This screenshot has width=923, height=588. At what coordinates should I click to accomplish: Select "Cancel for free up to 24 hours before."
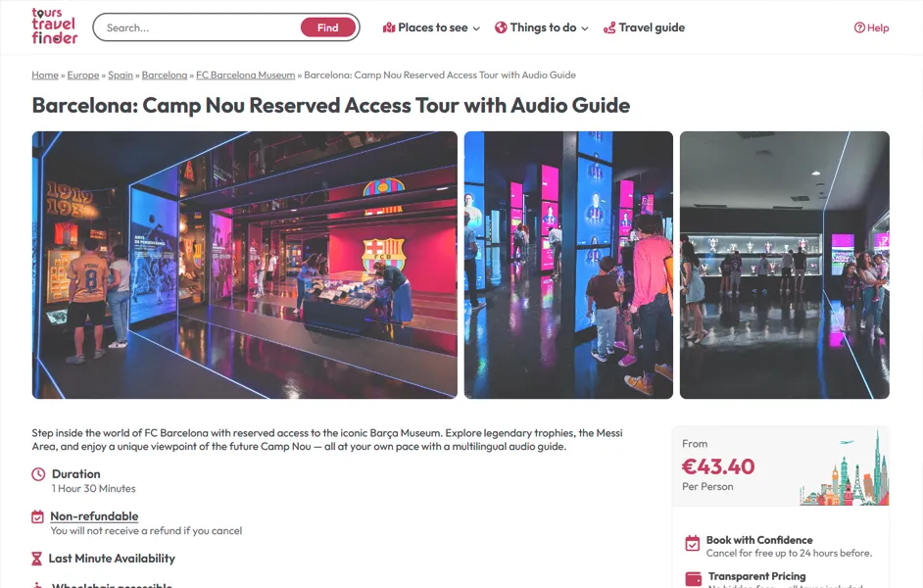tap(790, 554)
